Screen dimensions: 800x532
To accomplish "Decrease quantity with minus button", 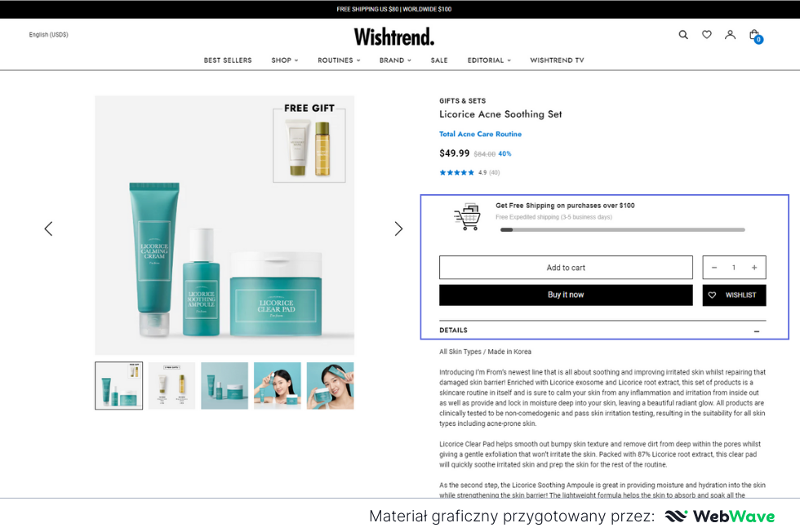I will (x=714, y=268).
